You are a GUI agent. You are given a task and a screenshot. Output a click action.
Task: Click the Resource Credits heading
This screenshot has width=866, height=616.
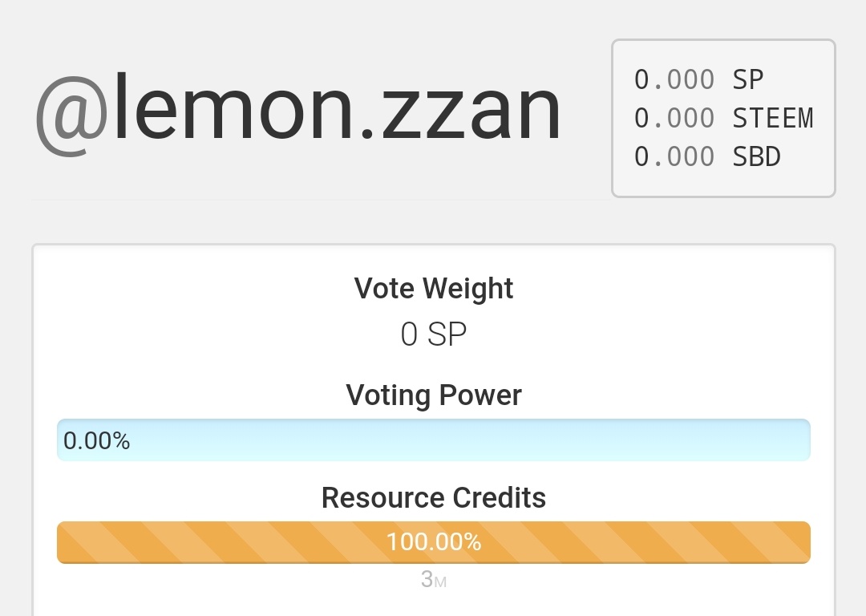pos(434,498)
